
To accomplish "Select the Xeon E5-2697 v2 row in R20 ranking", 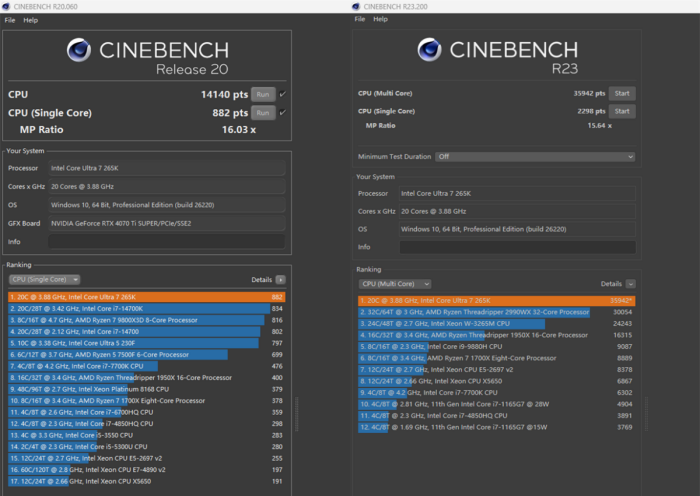I will coord(146,458).
